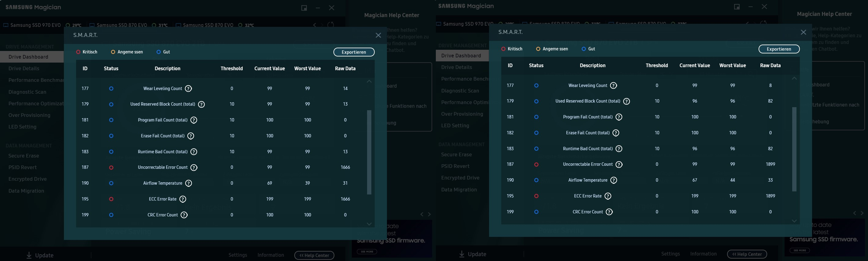Click the previous-drive arrow in left window drive bar
This screenshot has width=868, height=261.
(x=314, y=25)
